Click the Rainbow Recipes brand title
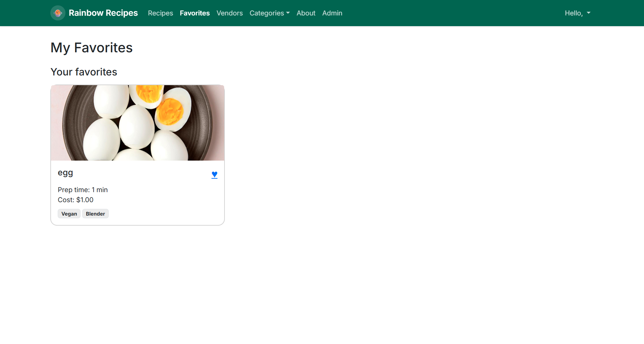The image size is (644, 344). point(103,13)
